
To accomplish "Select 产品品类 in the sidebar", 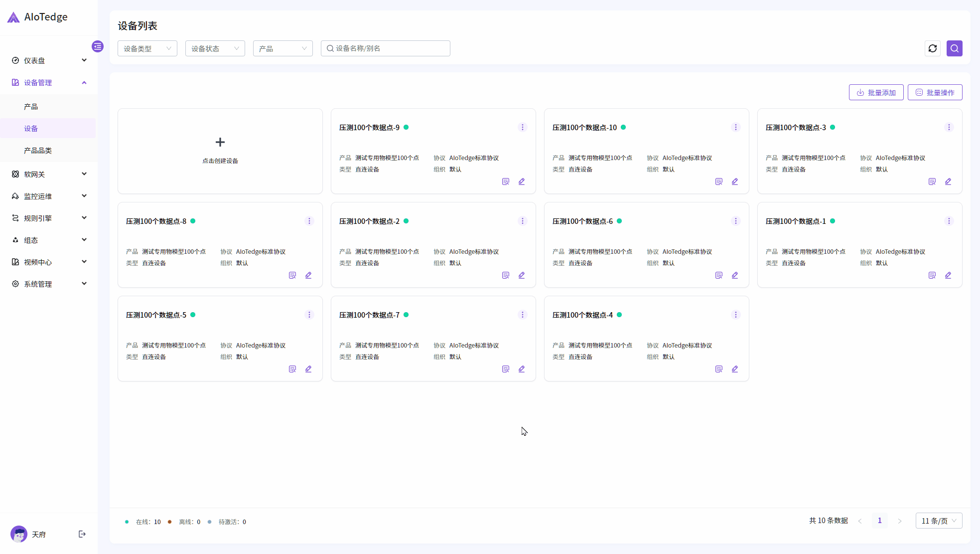I will click(38, 150).
